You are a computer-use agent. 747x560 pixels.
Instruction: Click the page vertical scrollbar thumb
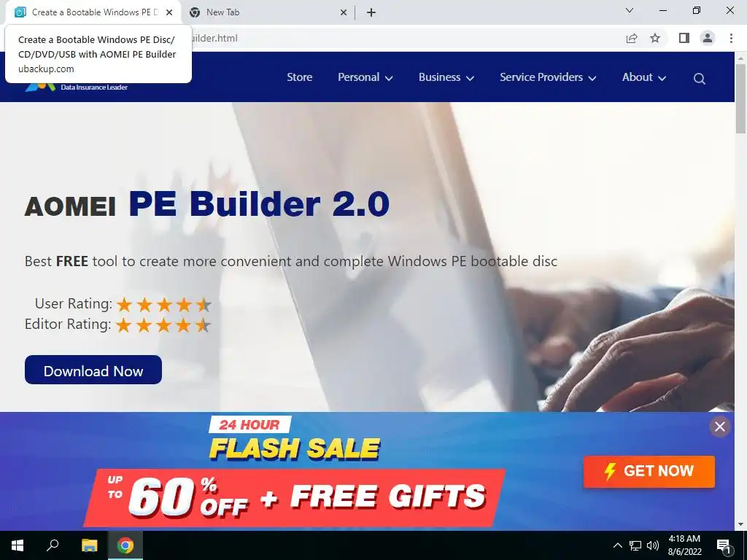pyautogui.click(x=740, y=98)
